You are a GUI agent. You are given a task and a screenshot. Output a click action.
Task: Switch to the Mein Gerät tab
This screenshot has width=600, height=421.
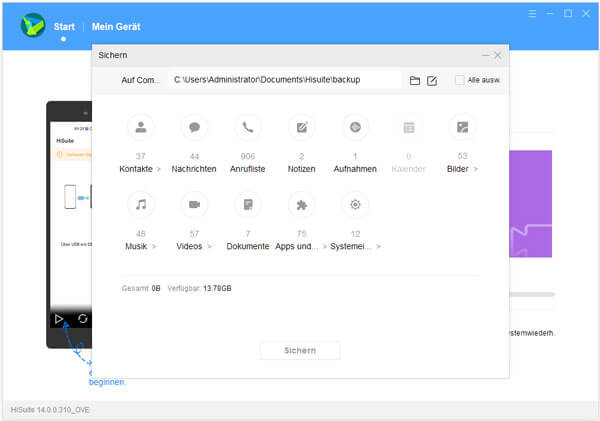[116, 27]
